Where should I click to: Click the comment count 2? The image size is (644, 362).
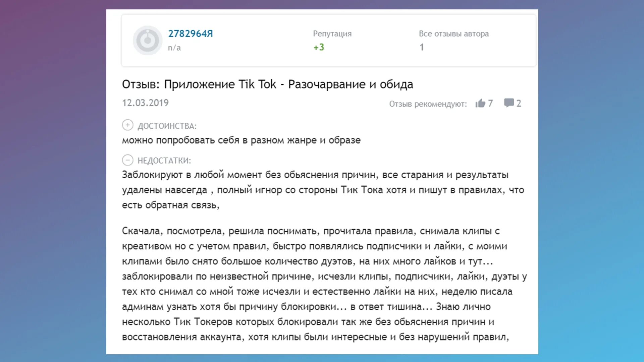point(519,103)
